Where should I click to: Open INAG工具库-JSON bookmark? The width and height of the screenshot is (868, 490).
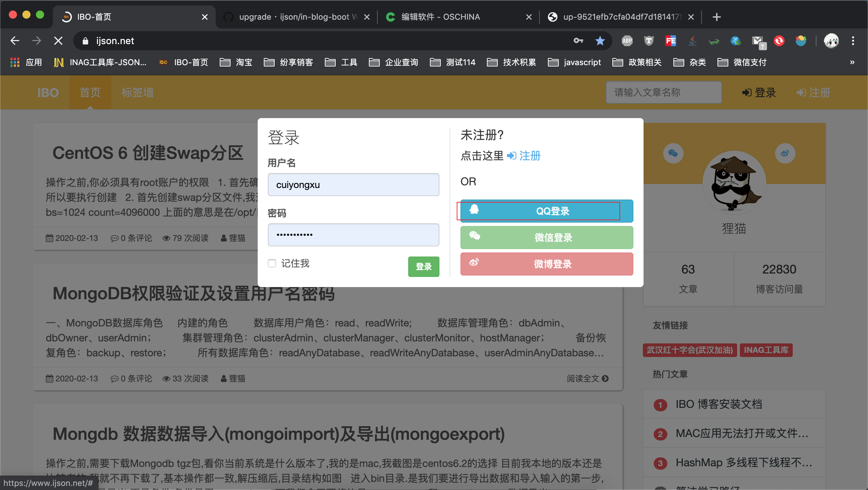(x=100, y=62)
